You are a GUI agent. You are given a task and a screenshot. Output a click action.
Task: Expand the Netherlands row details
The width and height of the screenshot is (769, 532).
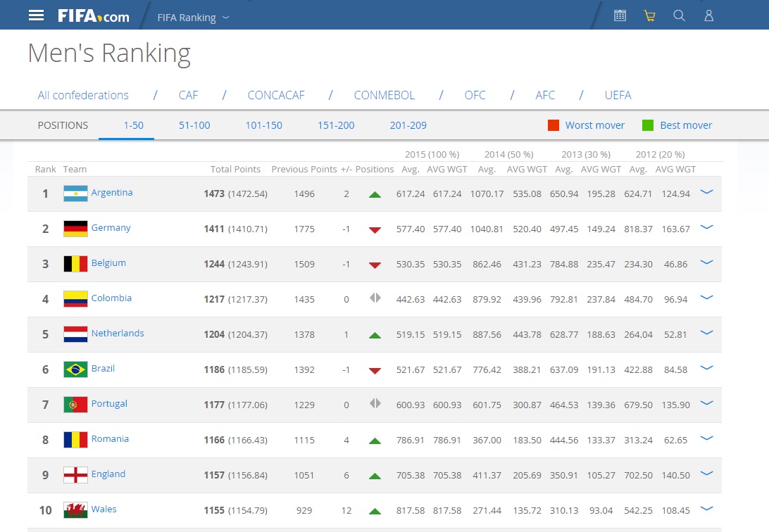coord(707,333)
